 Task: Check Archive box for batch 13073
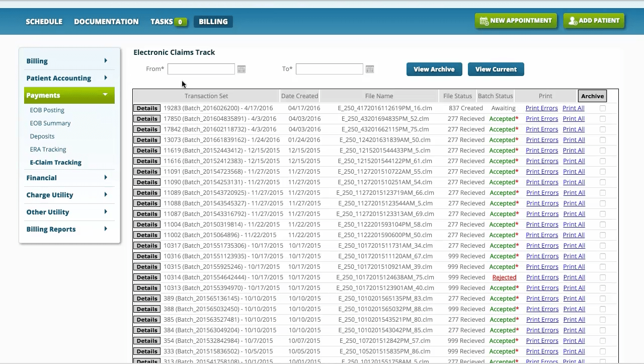[x=603, y=140]
